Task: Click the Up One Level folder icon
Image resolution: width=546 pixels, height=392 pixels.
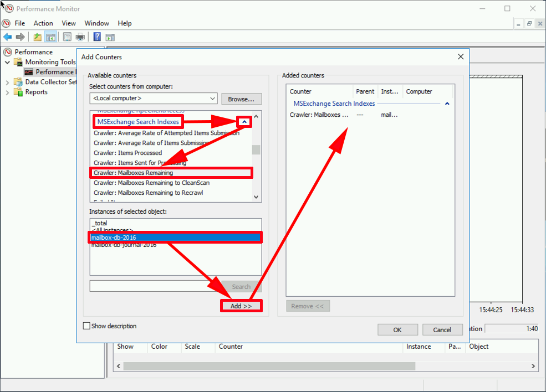Action: tap(37, 37)
